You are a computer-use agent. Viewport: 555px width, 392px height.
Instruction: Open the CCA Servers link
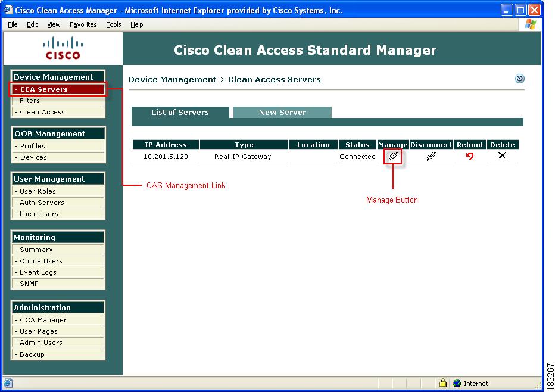[x=58, y=89]
